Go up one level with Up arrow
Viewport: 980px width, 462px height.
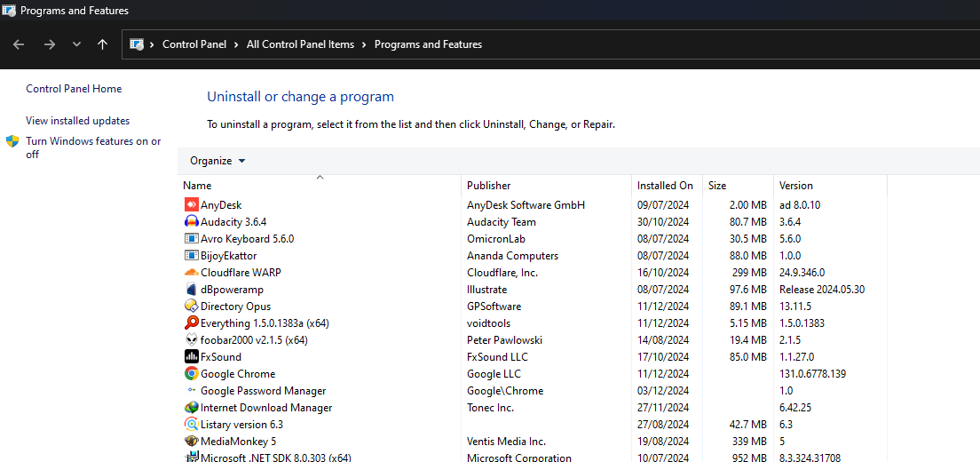click(x=102, y=44)
